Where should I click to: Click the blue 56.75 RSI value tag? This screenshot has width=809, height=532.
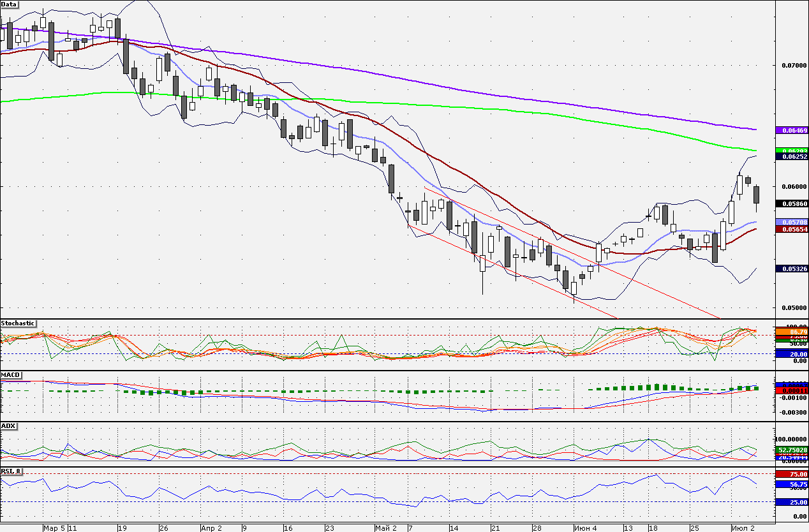point(792,484)
